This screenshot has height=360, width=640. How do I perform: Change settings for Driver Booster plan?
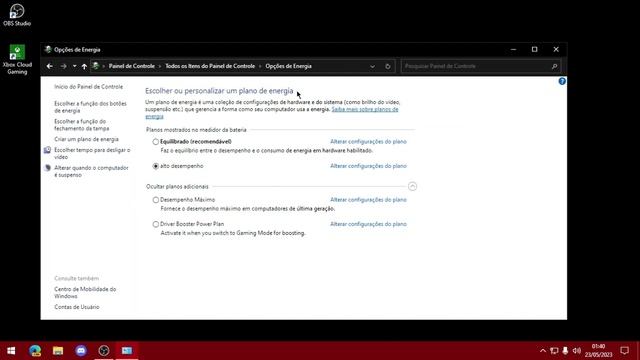point(368,224)
